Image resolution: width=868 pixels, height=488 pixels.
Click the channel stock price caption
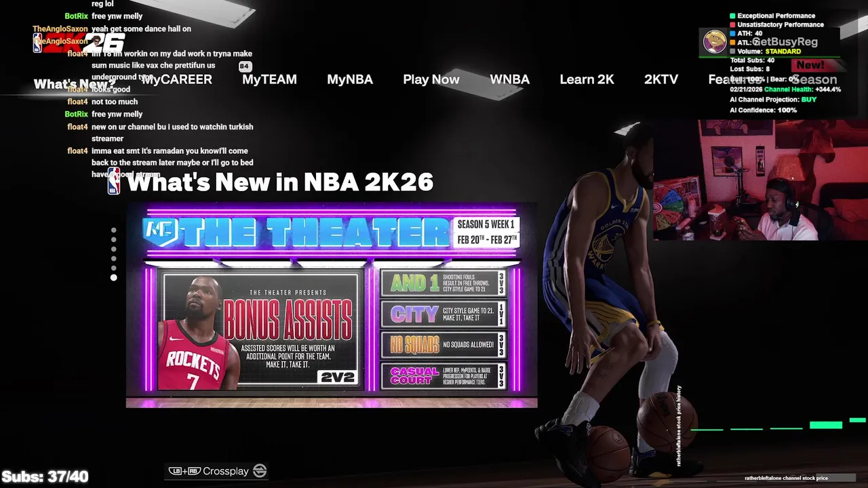787,478
